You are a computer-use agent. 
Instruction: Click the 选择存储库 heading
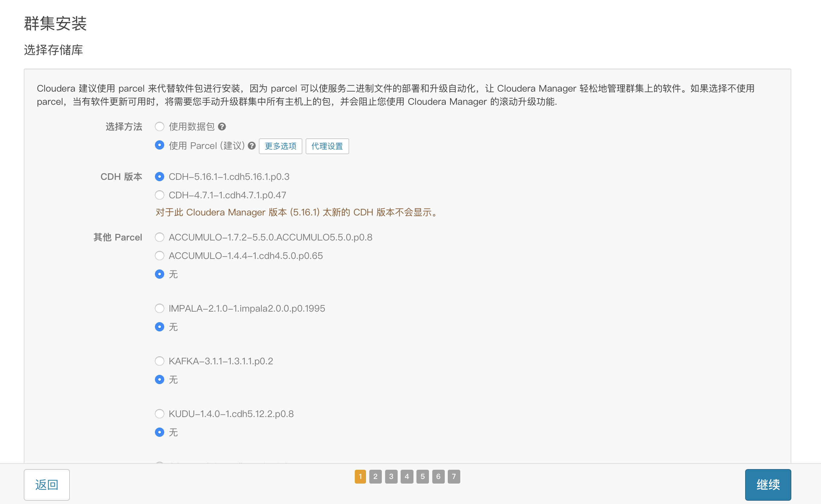point(53,50)
